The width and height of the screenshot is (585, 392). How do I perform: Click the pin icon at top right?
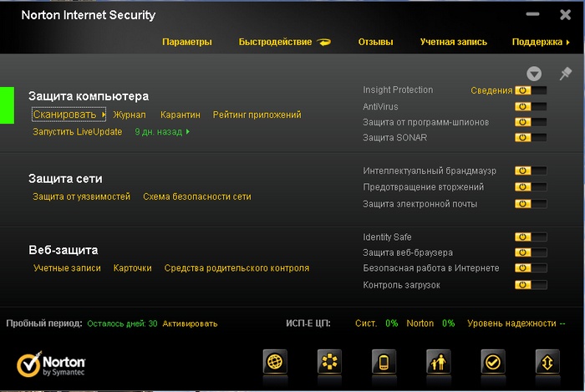pyautogui.click(x=566, y=74)
